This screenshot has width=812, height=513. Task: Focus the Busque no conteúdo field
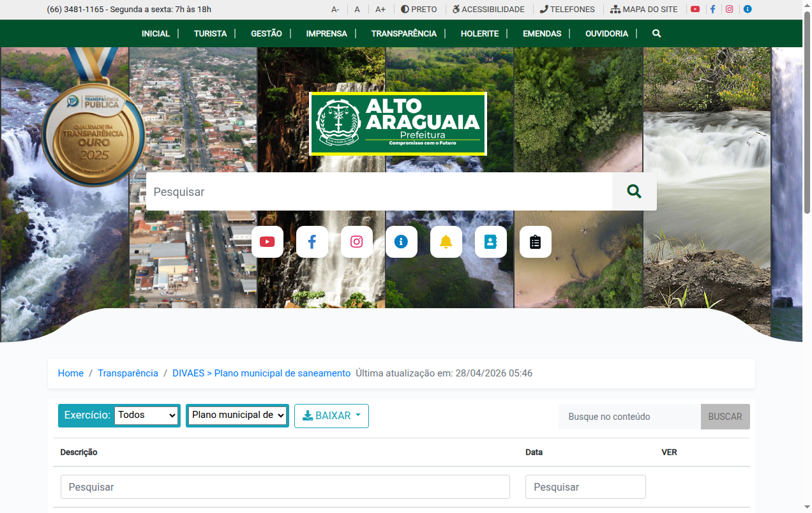[629, 417]
